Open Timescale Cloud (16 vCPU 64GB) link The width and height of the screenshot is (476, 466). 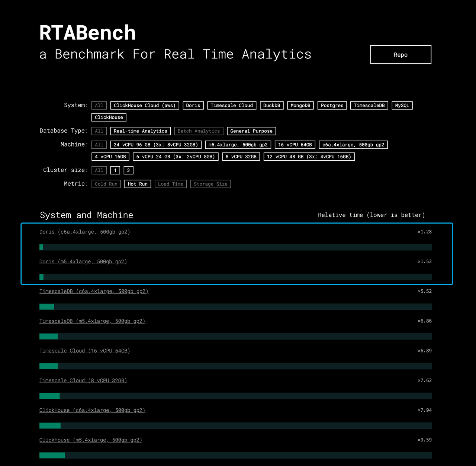pos(85,351)
